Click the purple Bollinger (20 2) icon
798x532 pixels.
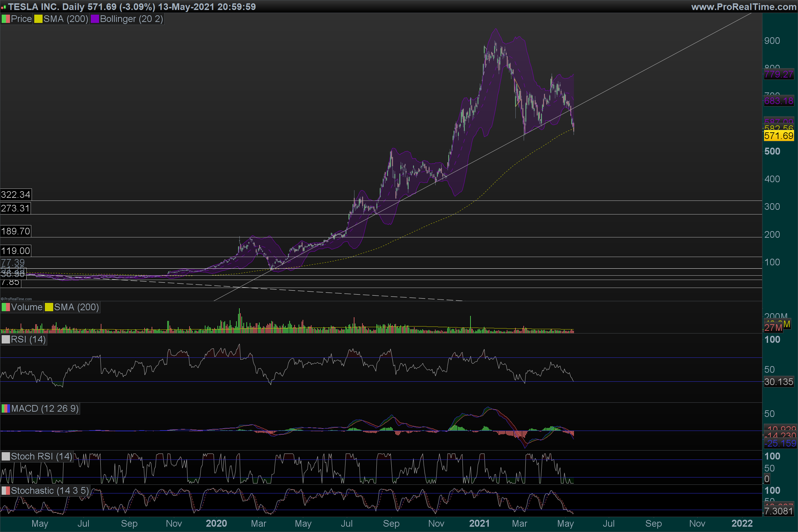click(x=95, y=19)
